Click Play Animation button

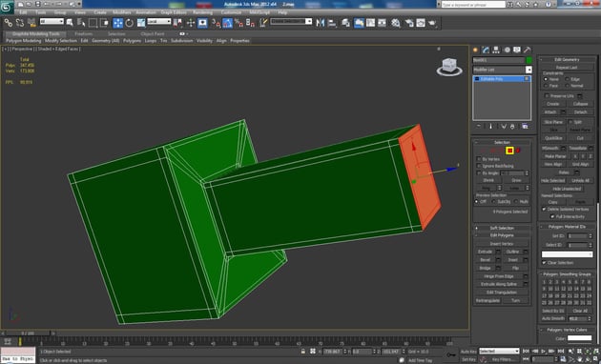click(x=543, y=351)
